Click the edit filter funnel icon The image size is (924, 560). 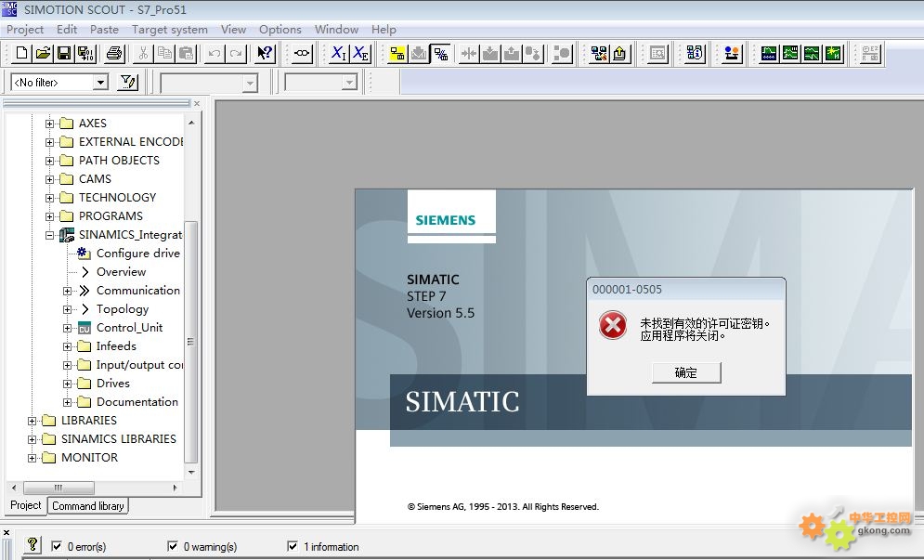coord(127,83)
